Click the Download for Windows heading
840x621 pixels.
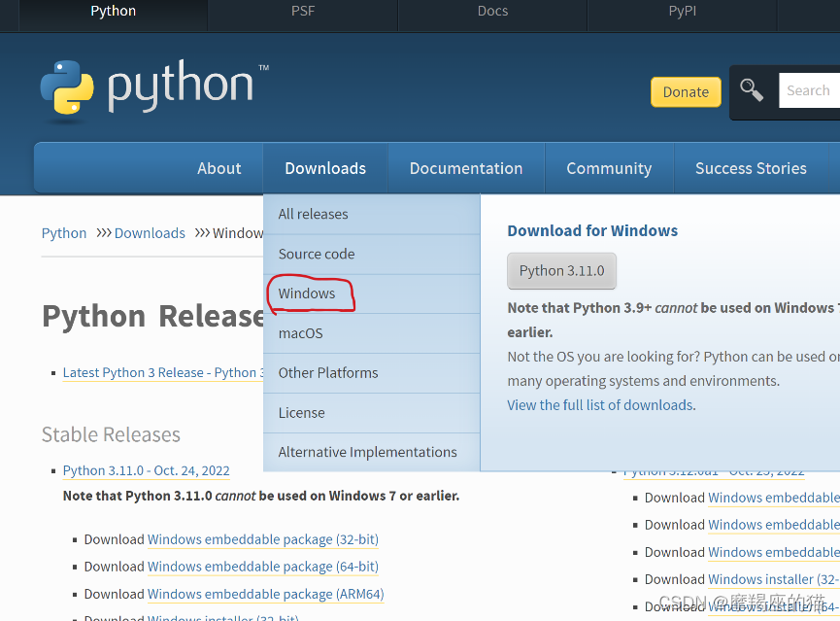point(592,230)
